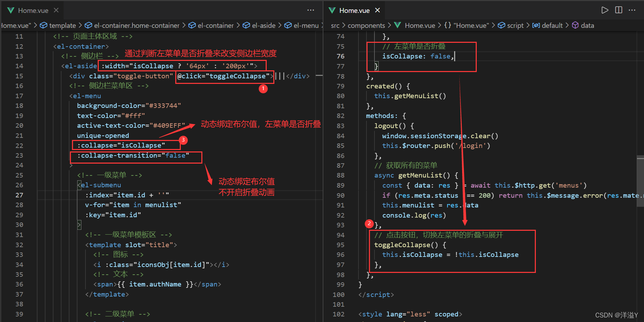Image resolution: width=644 pixels, height=322 pixels.
Task: Click '<template slot="title">' line
Action: 131,245
